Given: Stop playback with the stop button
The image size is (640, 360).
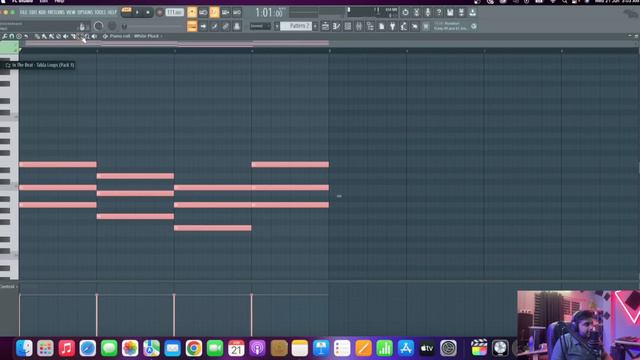Looking at the screenshot, I should pyautogui.click(x=148, y=12).
